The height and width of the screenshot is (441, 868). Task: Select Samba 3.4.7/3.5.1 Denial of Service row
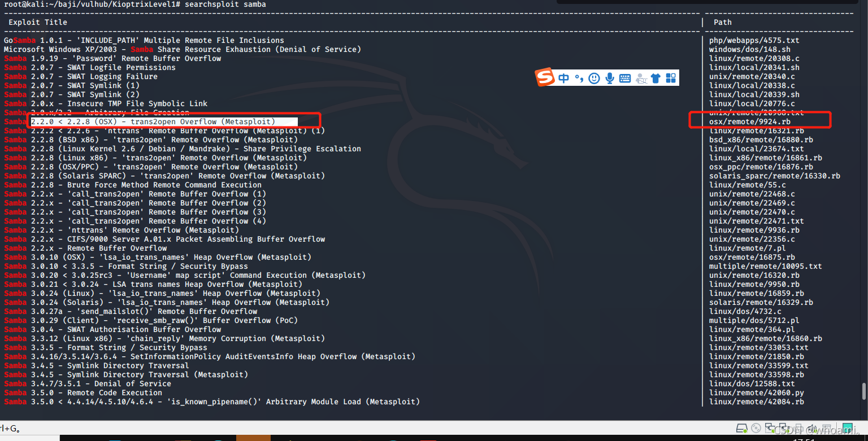tap(88, 383)
